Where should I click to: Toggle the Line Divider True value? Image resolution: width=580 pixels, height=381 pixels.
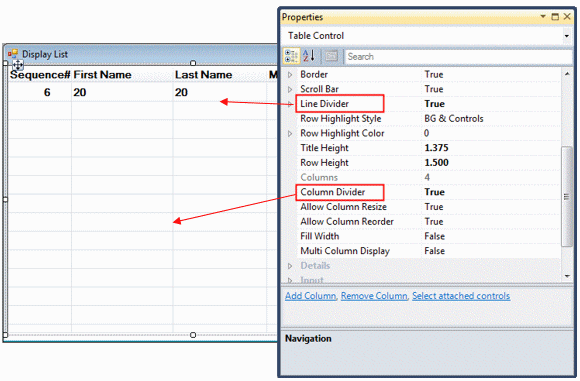tap(435, 104)
